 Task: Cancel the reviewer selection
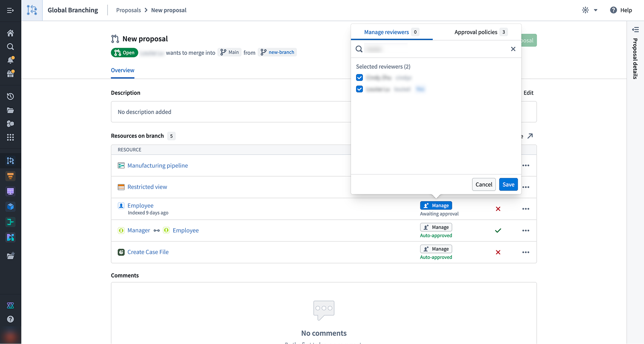(x=484, y=184)
